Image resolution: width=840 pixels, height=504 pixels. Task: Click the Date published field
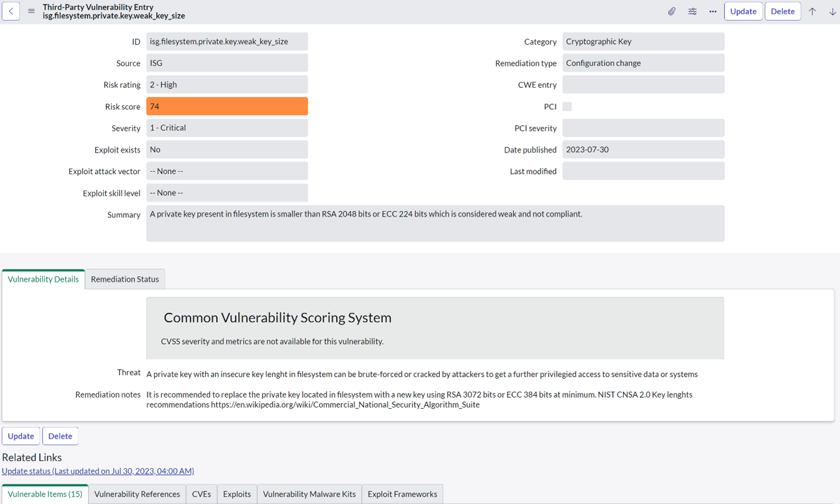[x=643, y=149]
